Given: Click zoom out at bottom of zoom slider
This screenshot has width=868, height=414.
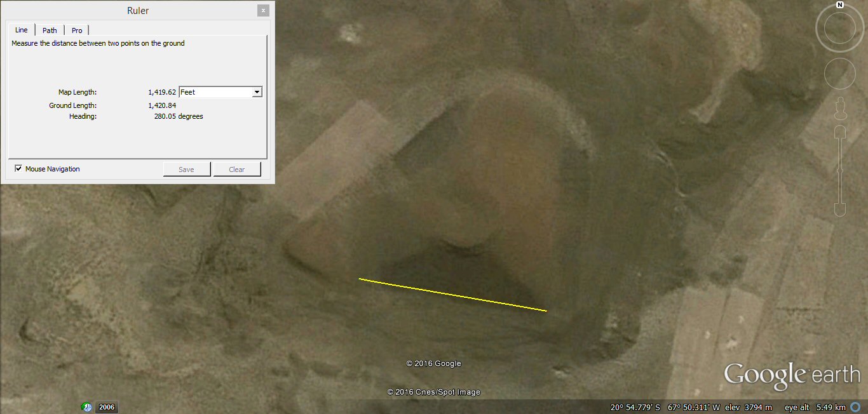Looking at the screenshot, I should click(x=840, y=209).
